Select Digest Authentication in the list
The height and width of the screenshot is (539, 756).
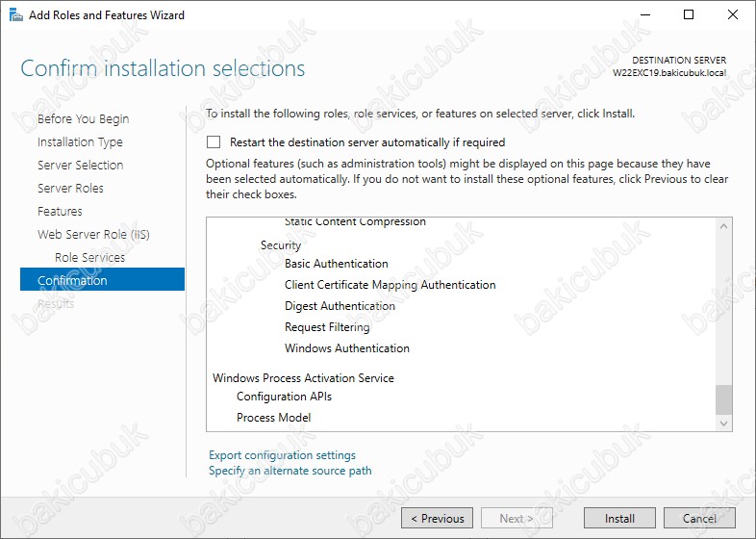tap(340, 306)
